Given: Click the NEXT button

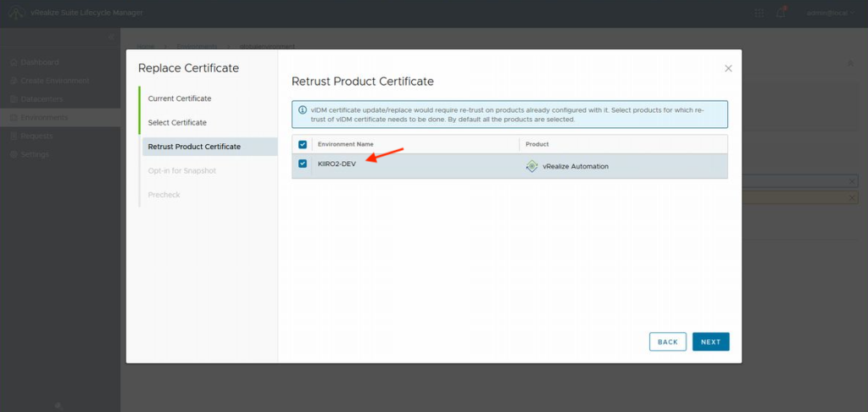Looking at the screenshot, I should point(711,342).
